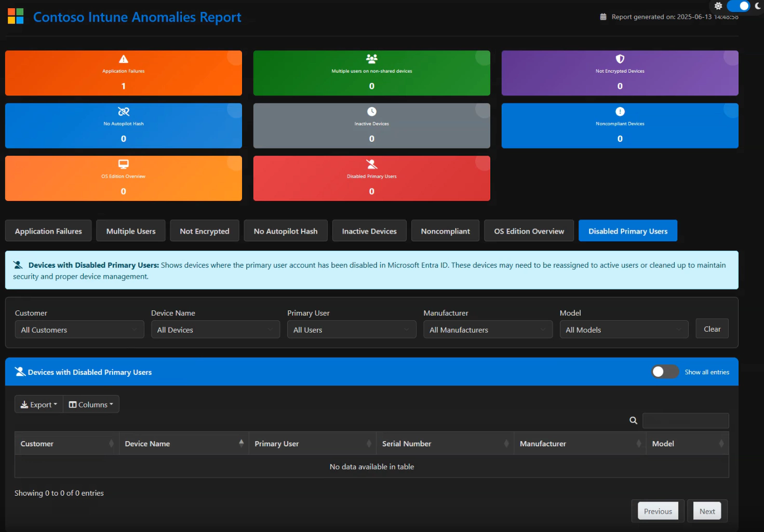Click the Multiple users group icon
The height and width of the screenshot is (532, 764).
[371, 58]
